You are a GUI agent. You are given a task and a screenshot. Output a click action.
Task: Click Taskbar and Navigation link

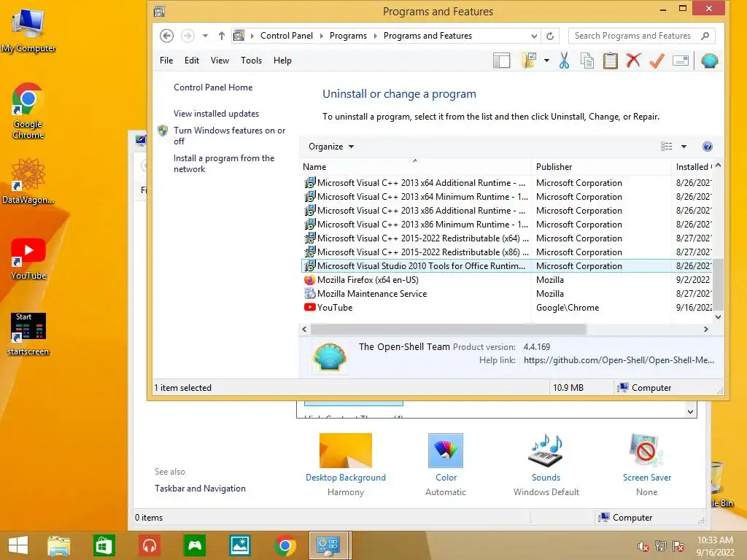point(200,489)
